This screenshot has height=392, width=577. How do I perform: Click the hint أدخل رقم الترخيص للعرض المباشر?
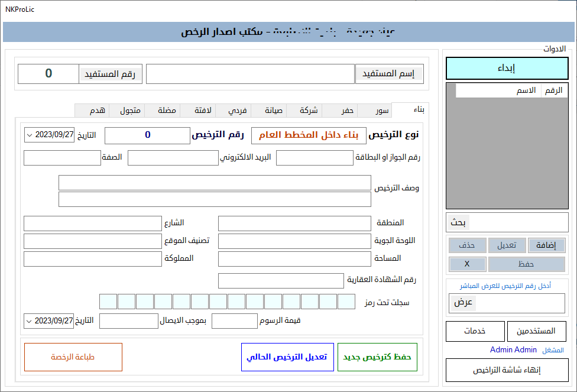click(505, 286)
